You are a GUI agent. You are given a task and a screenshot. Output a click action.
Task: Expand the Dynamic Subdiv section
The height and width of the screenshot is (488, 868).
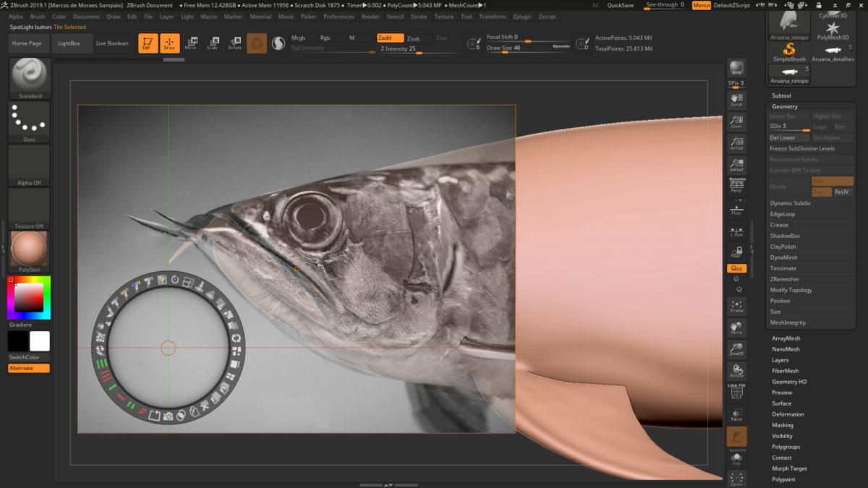(x=790, y=203)
